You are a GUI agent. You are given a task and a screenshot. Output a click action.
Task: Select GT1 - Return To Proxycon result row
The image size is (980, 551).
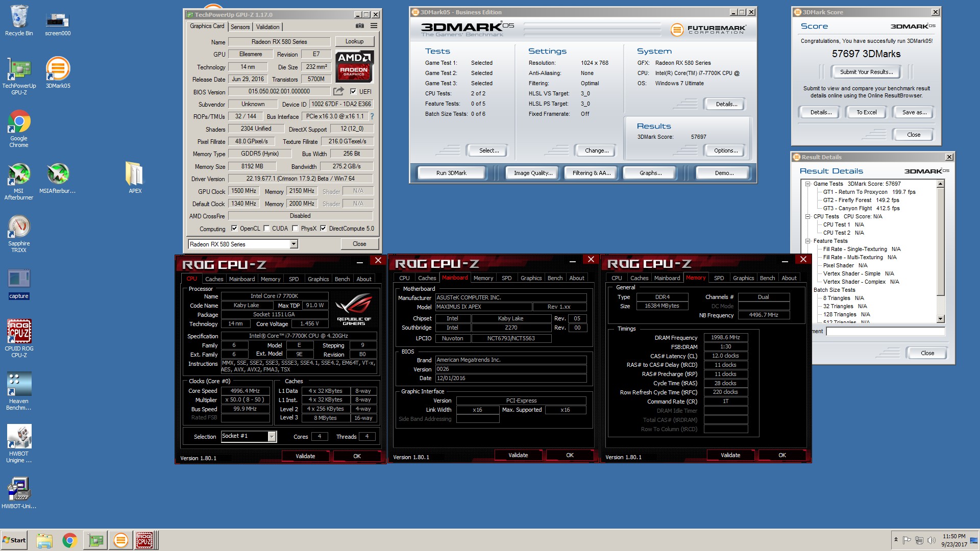coord(869,192)
